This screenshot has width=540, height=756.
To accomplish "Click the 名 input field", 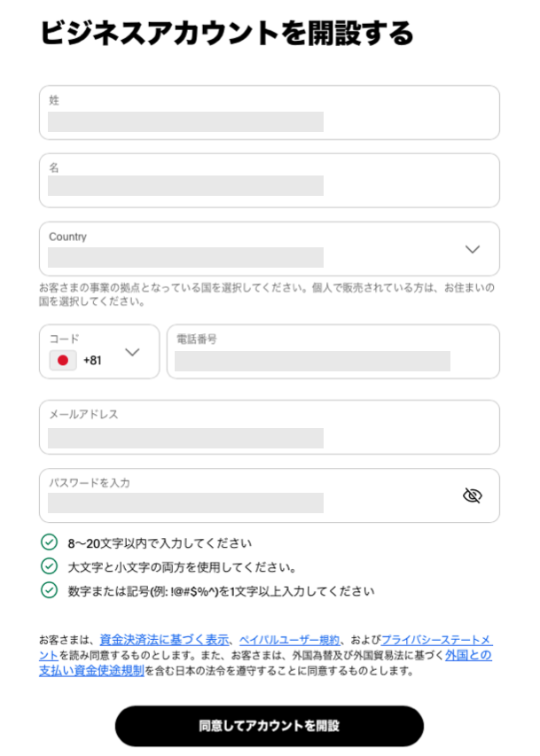I will [270, 181].
